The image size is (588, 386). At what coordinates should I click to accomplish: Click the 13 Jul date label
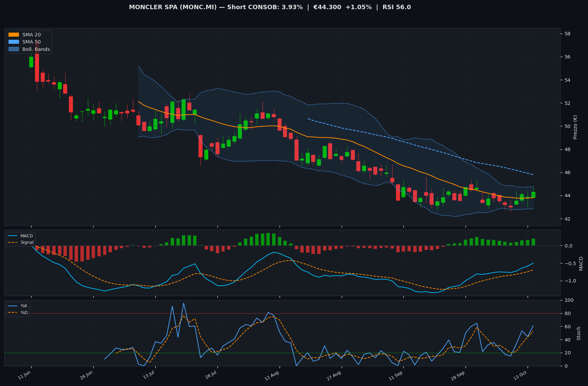tap(149, 375)
